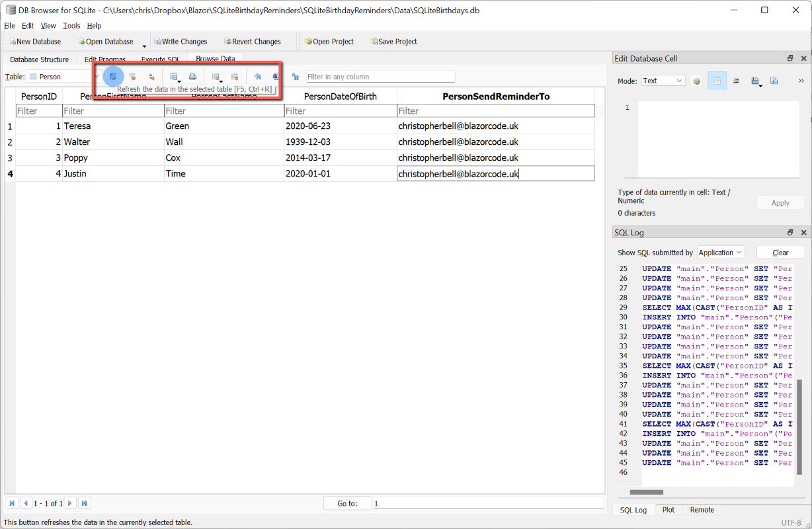This screenshot has width=812, height=529.
Task: Open the Table selector dropdown showing Person
Action: [x=63, y=77]
